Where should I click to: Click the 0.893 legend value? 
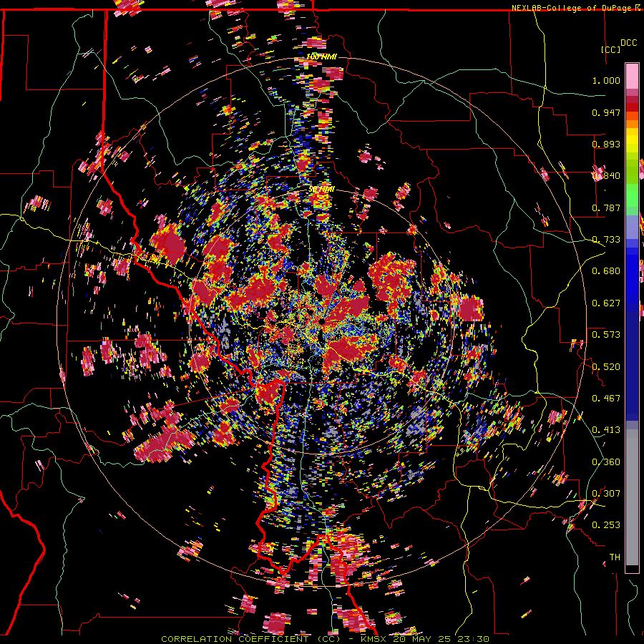[606, 144]
